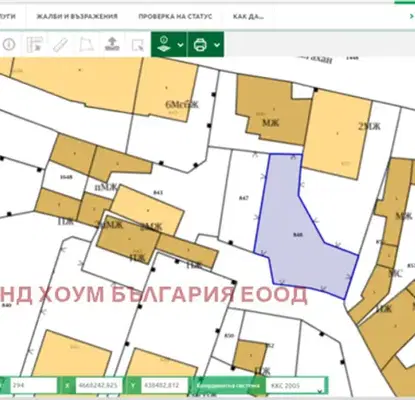The image size is (415, 400).
Task: Click the green printer icon
Action: coord(200,44)
